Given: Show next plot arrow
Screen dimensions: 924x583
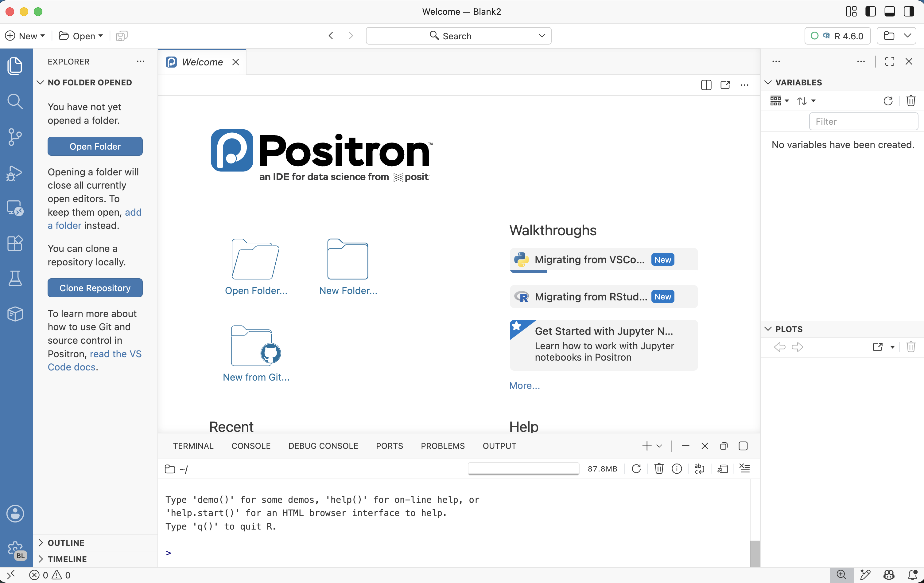Looking at the screenshot, I should (798, 347).
